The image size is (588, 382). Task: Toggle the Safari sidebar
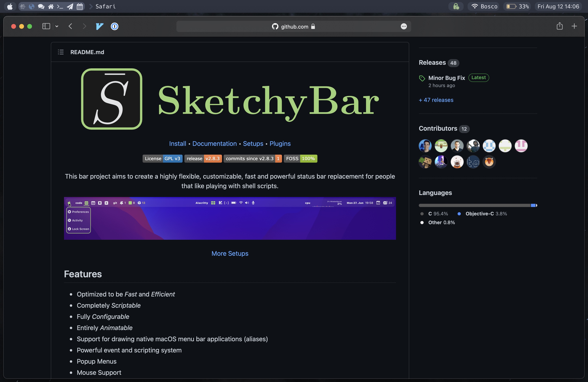[46, 26]
